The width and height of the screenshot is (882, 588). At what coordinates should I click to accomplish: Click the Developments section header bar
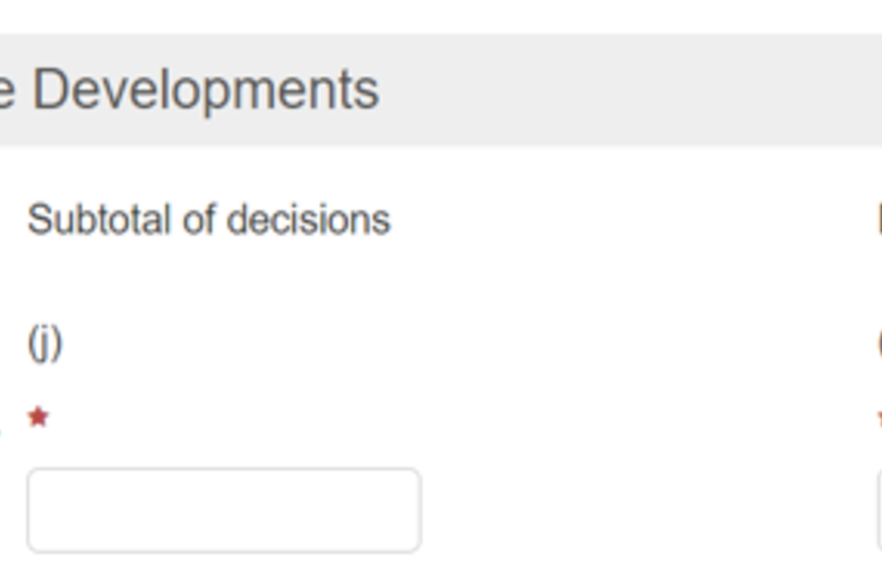coord(441,90)
